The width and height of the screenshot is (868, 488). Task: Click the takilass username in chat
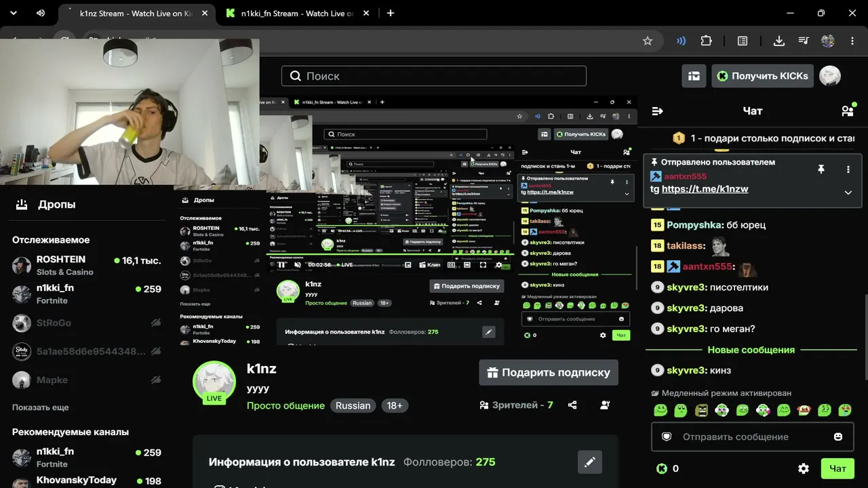[685, 246]
